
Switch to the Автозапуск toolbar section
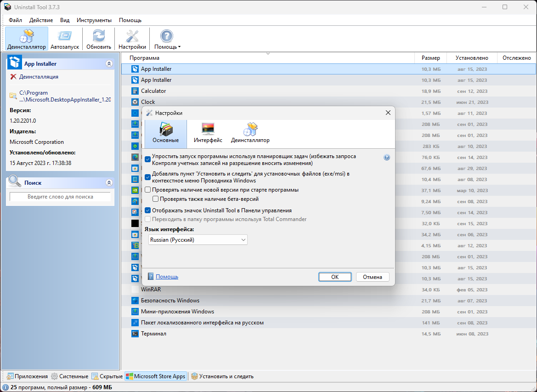tap(65, 39)
